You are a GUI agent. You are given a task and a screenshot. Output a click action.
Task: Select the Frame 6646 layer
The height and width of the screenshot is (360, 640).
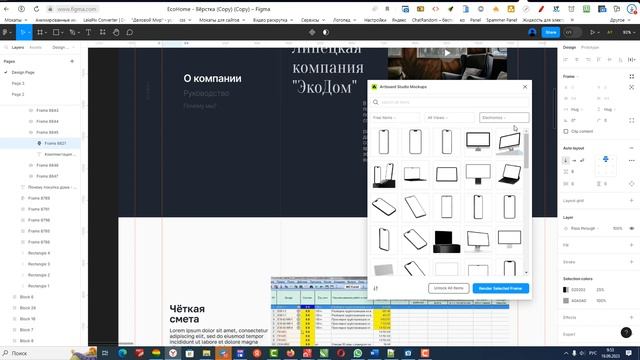47,165
